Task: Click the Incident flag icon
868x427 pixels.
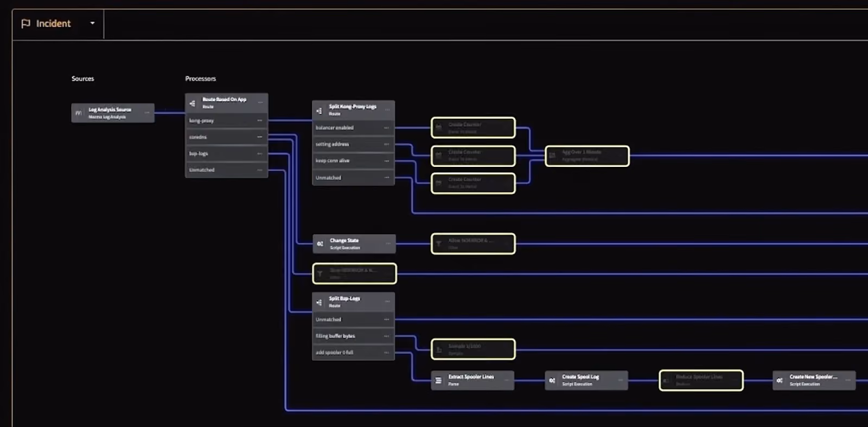Action: (25, 24)
